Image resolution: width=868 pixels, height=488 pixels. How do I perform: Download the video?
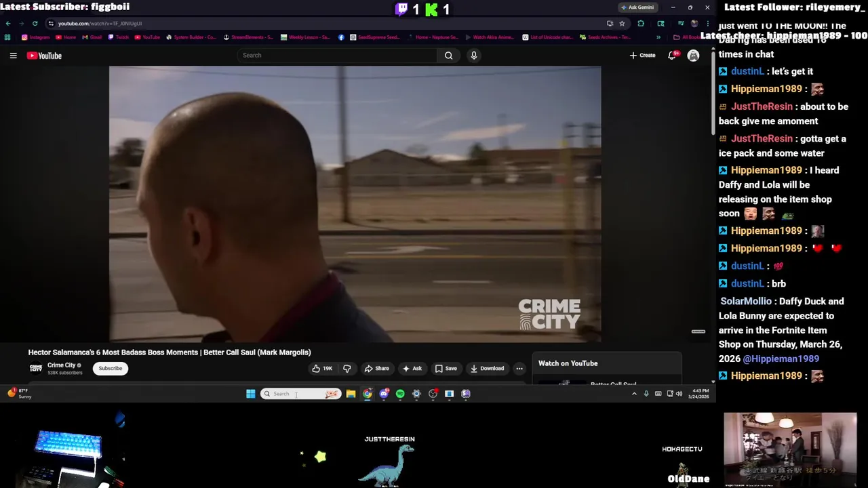pos(487,369)
